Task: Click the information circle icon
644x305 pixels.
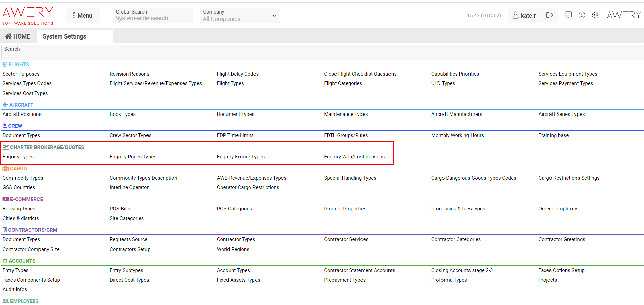Action: [x=582, y=15]
